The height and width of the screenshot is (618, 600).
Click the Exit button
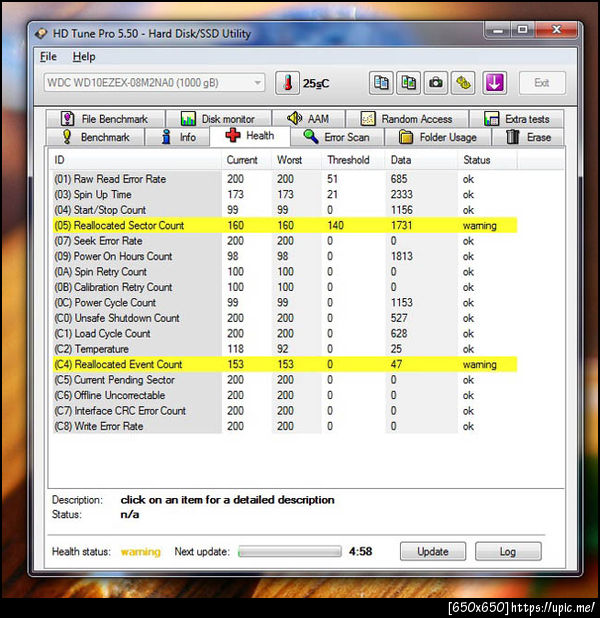pos(542,83)
